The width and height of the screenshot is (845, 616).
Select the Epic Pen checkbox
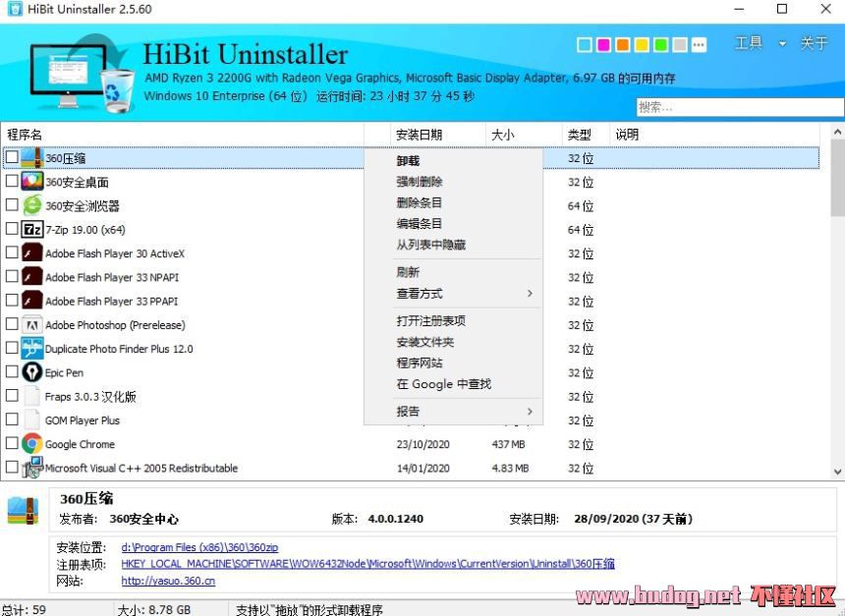pos(12,370)
